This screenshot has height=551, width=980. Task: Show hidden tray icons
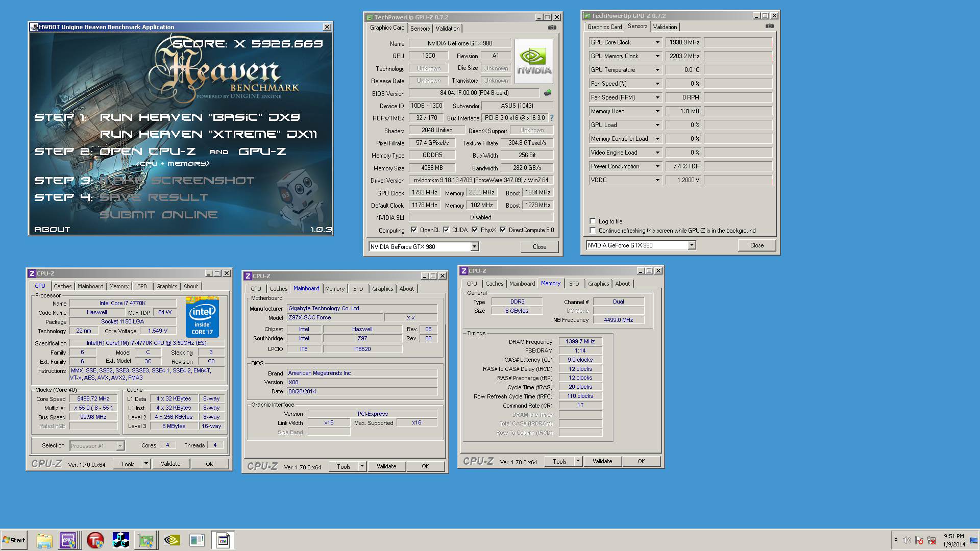896,540
